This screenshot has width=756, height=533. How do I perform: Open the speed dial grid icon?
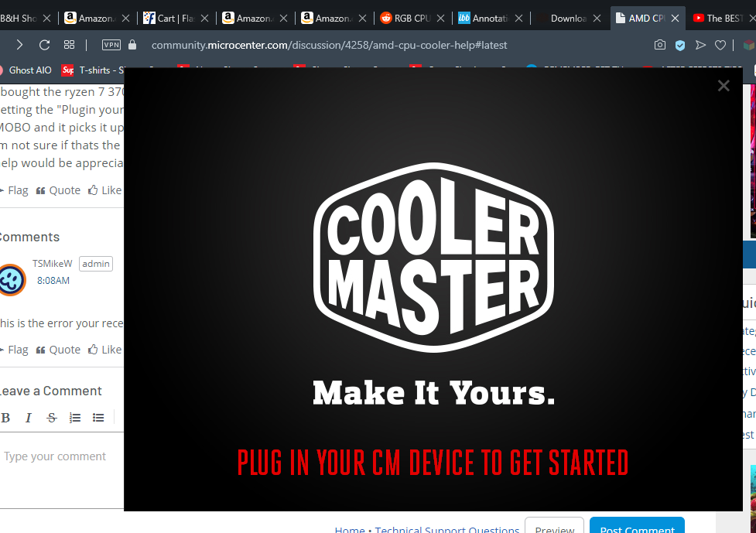coord(69,45)
